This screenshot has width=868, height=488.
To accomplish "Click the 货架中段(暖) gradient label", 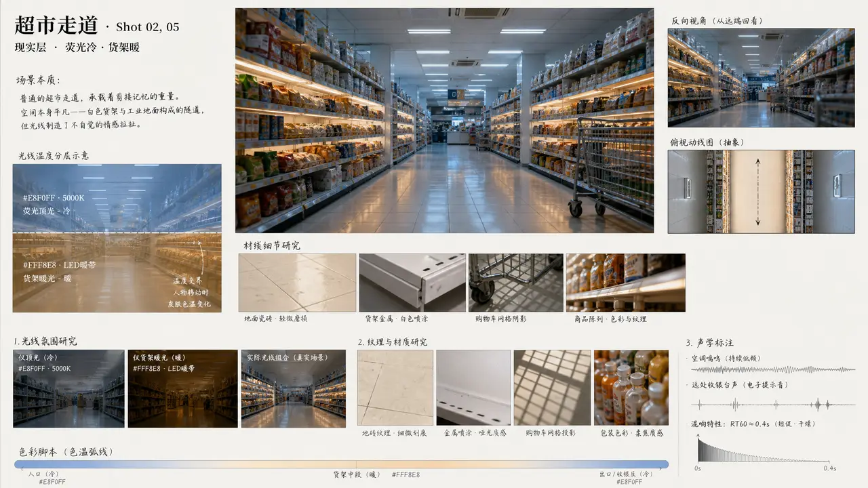I will pyautogui.click(x=357, y=474).
